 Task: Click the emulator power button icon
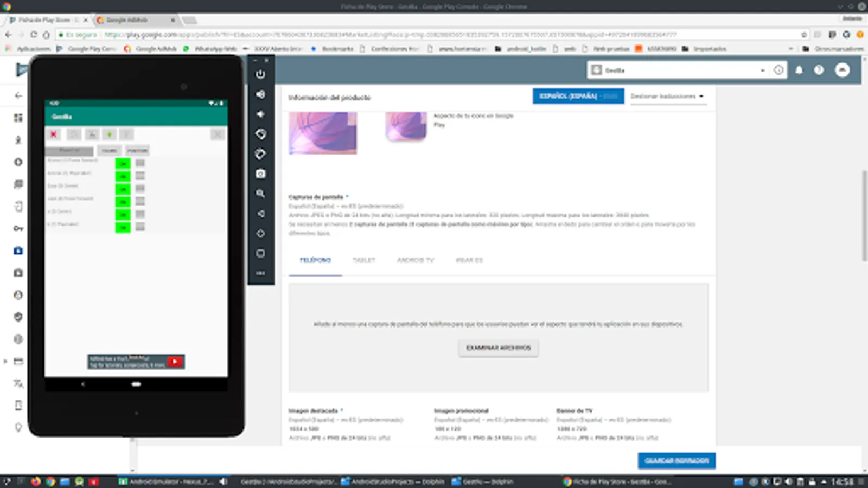point(260,74)
